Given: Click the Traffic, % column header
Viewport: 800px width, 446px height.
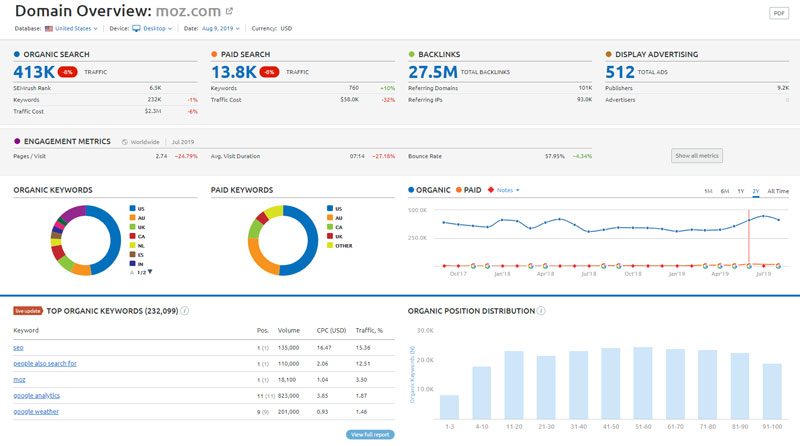Looking at the screenshot, I should point(369,330).
